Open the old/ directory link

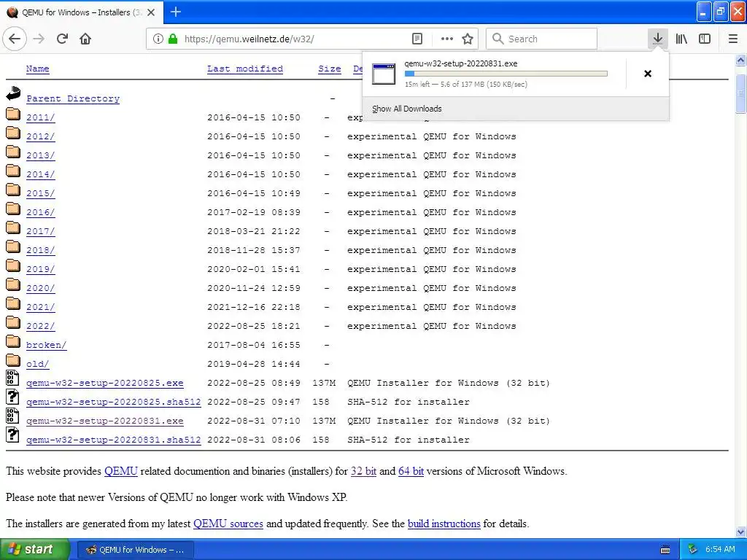tap(38, 364)
